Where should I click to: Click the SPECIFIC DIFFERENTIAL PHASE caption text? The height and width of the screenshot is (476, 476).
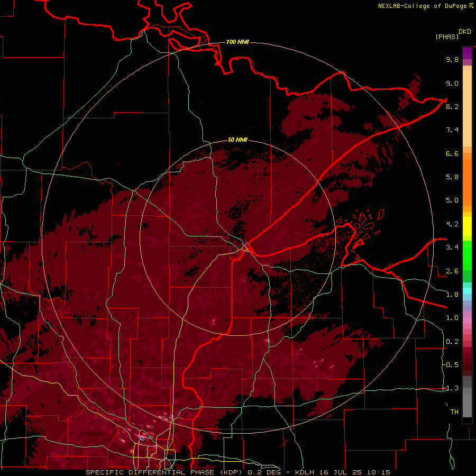tap(150, 472)
